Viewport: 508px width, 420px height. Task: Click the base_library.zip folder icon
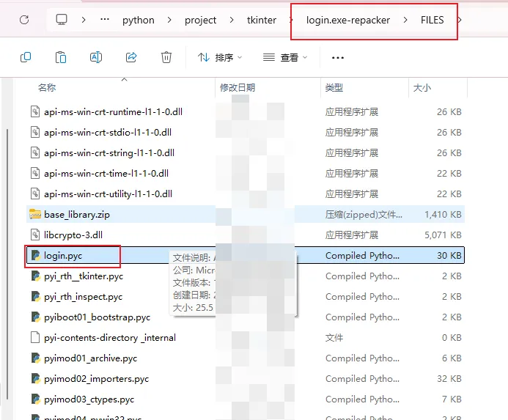click(35, 214)
